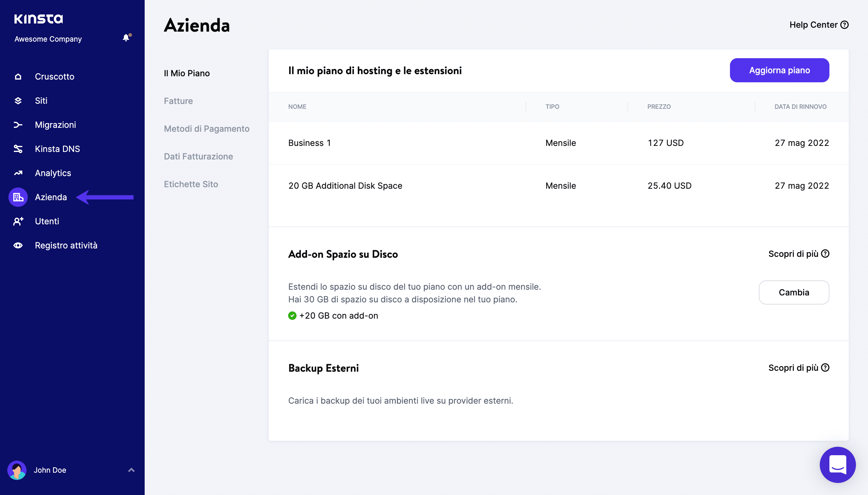868x495 pixels.
Task: Click the DATA DI RINNOVO column header
Action: [800, 106]
